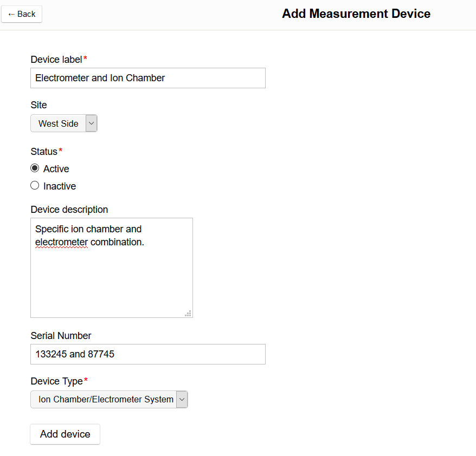
Task: Click the "Active" label text
Action: (56, 169)
